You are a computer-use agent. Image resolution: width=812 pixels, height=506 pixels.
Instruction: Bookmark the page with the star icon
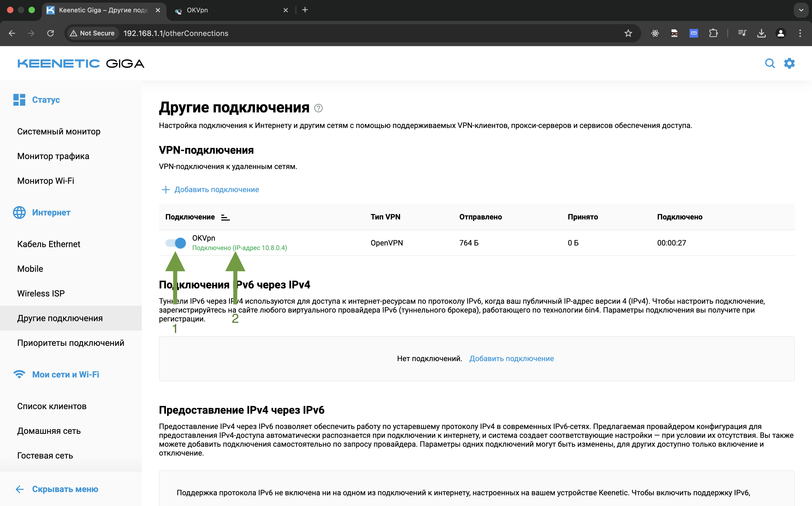coord(628,33)
